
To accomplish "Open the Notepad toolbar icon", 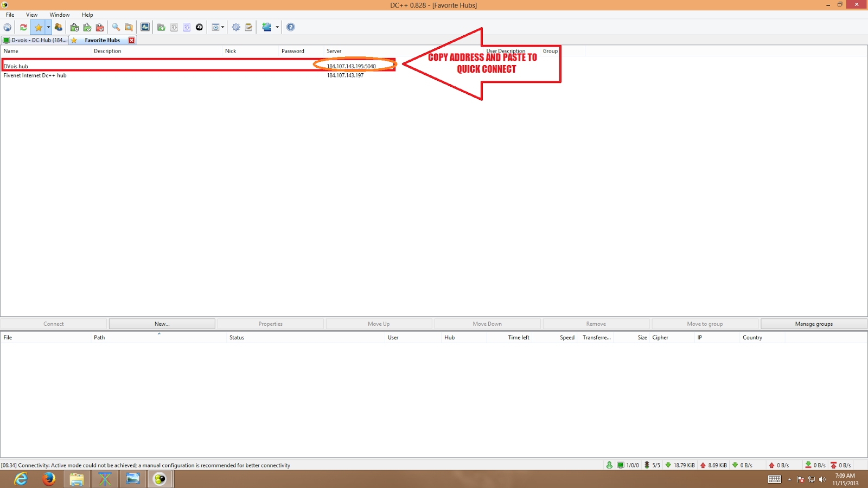I will coord(248,27).
